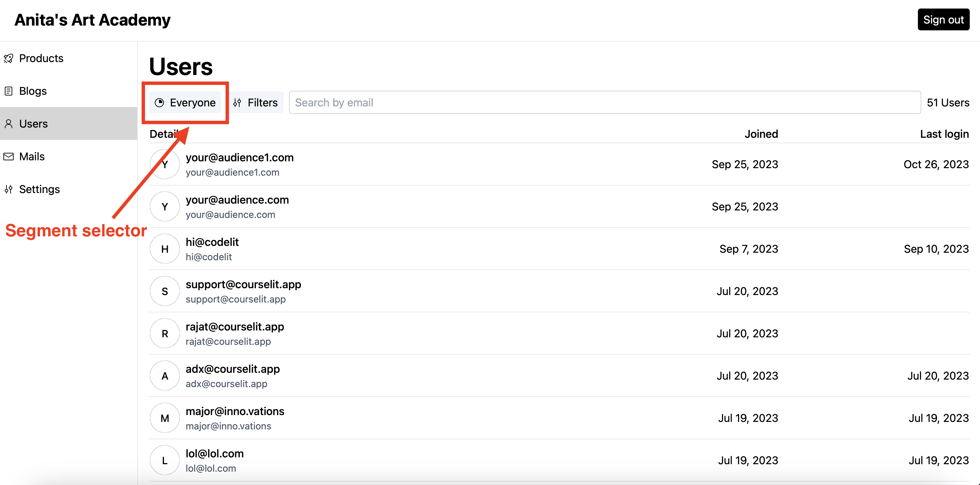Click the 51 Users counter
980x485 pixels.
[948, 102]
